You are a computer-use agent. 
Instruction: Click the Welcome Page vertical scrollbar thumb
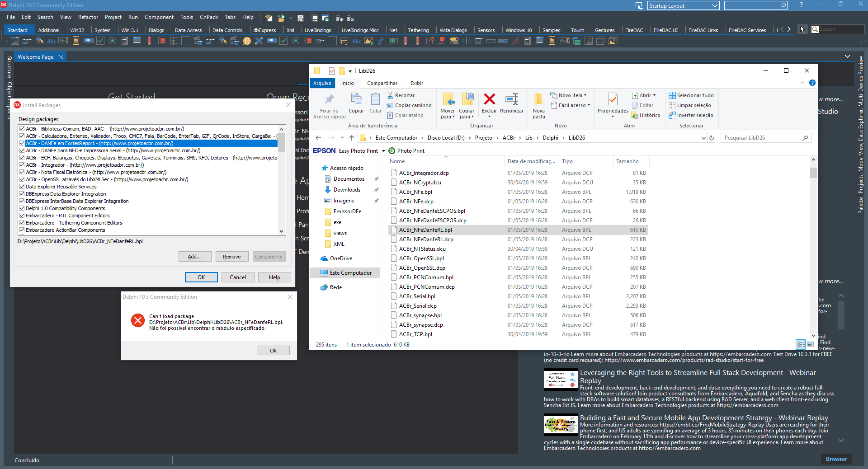pyautogui.click(x=841, y=315)
